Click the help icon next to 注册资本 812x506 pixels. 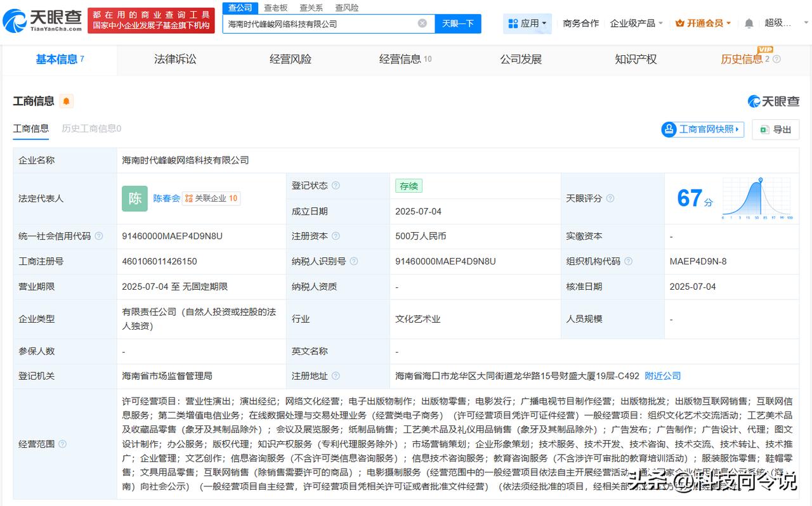(336, 236)
